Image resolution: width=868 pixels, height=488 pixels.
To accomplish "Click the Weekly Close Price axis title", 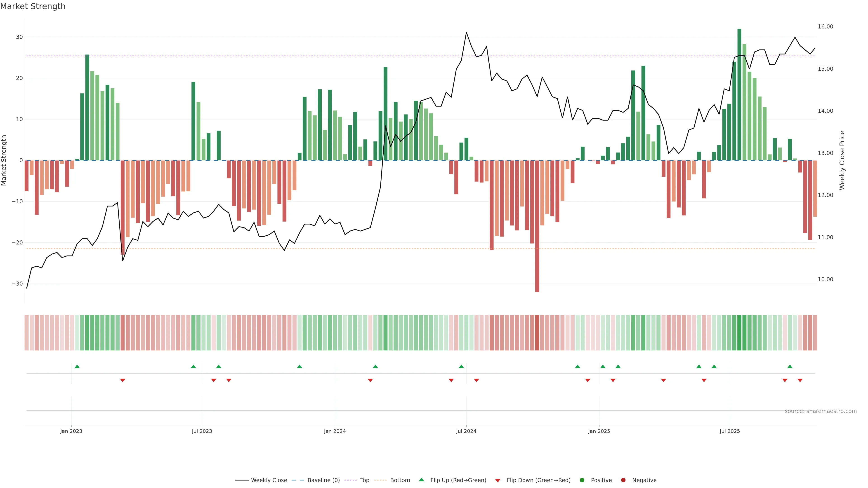I will 842,160.
